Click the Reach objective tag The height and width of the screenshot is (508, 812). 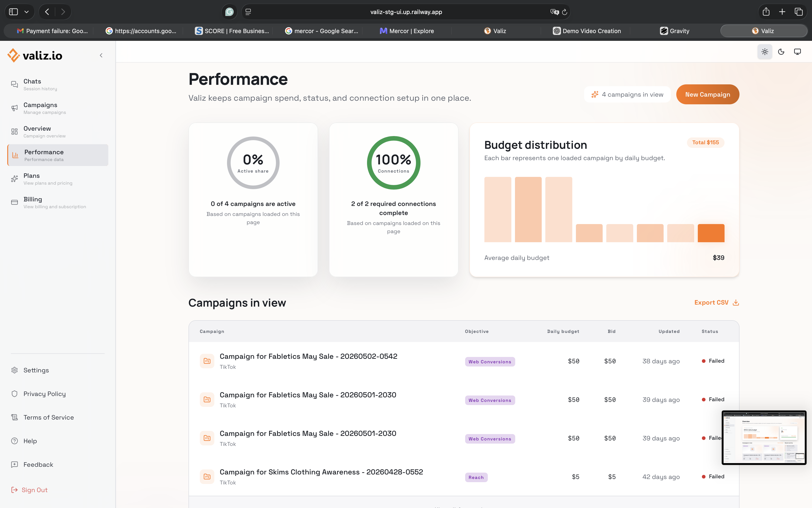(476, 477)
